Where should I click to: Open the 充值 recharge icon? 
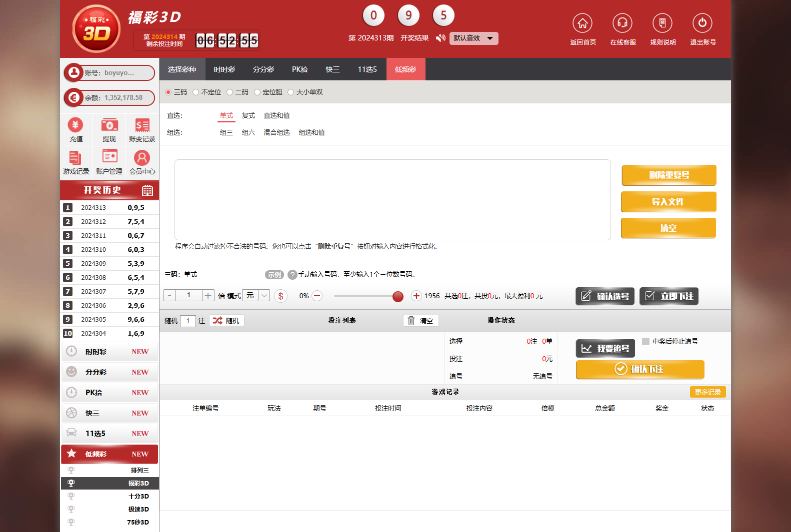click(x=76, y=125)
